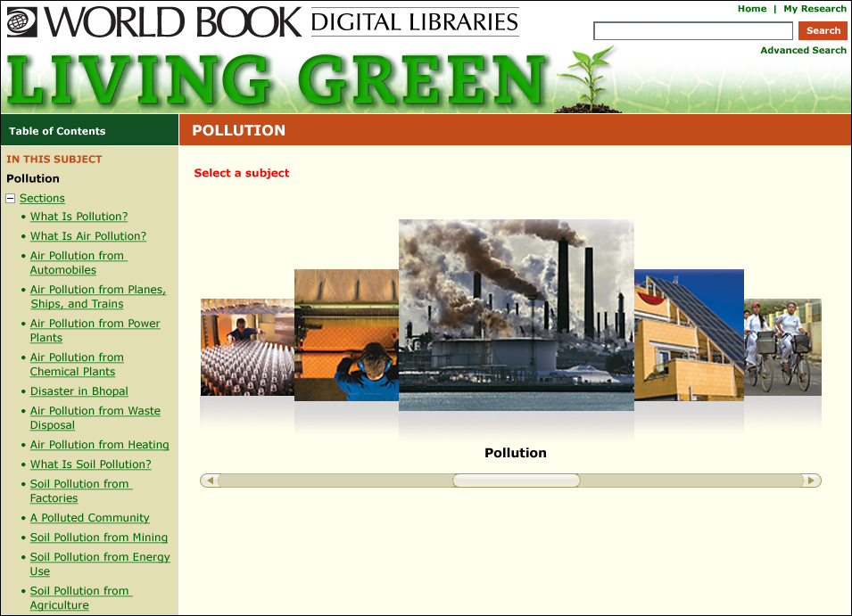Click the Pollution caption under the carousel
The width and height of the screenshot is (852, 616).
515,453
